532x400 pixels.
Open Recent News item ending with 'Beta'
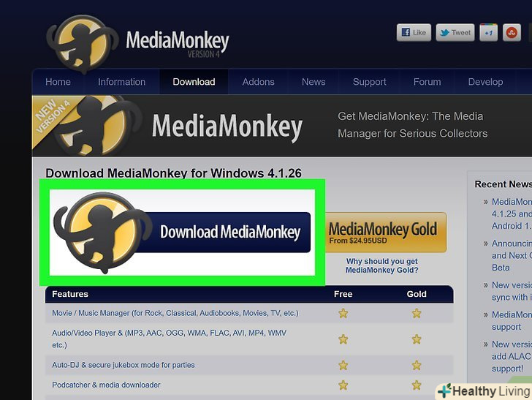[x=512, y=255]
